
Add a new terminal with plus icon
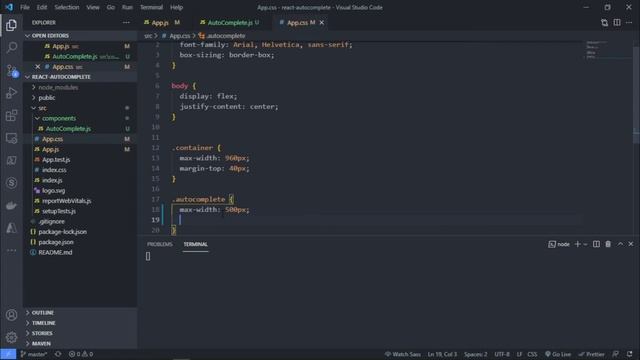(x=577, y=244)
